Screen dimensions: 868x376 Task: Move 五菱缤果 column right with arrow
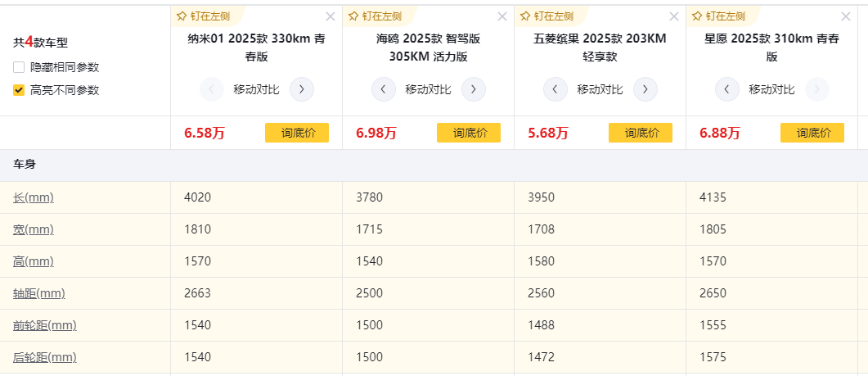(645, 89)
